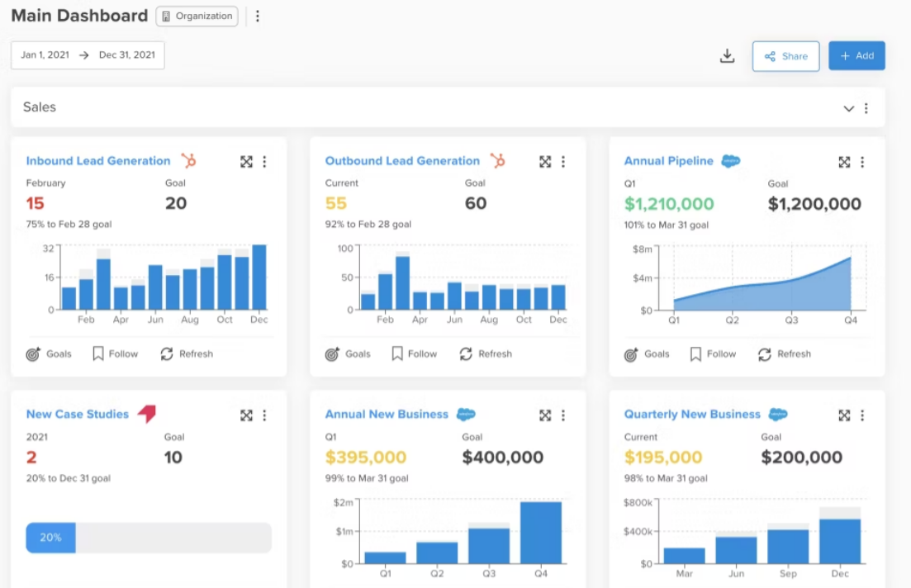Open New Case Studies card options menu
The width and height of the screenshot is (911, 588).
pyautogui.click(x=264, y=415)
